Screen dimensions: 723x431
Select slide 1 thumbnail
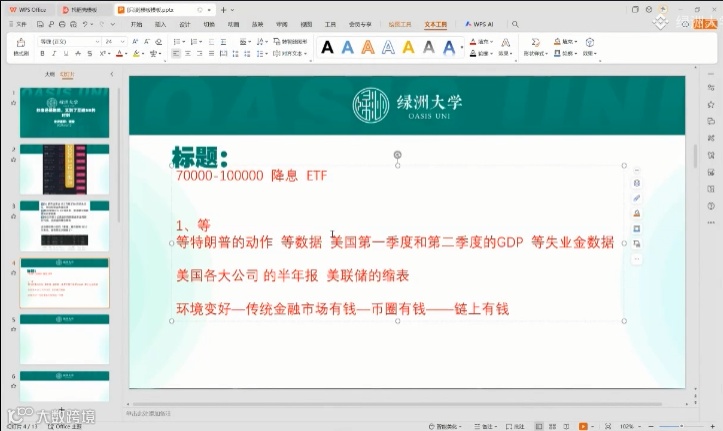[65, 112]
